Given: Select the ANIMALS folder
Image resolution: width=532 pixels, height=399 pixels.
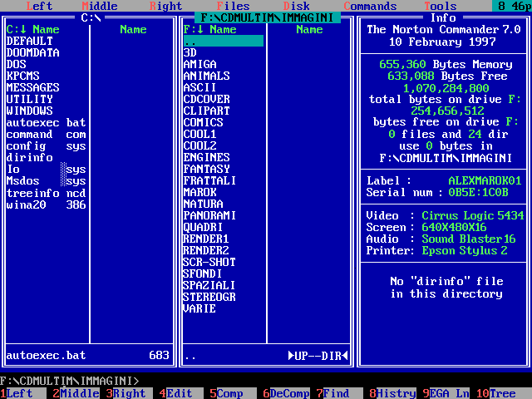Looking at the screenshot, I should [x=207, y=76].
